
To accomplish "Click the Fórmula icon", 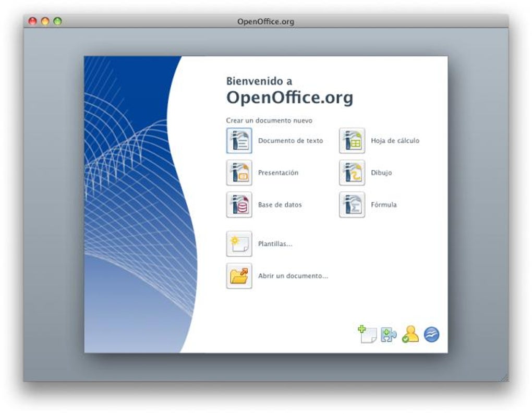I will [352, 204].
